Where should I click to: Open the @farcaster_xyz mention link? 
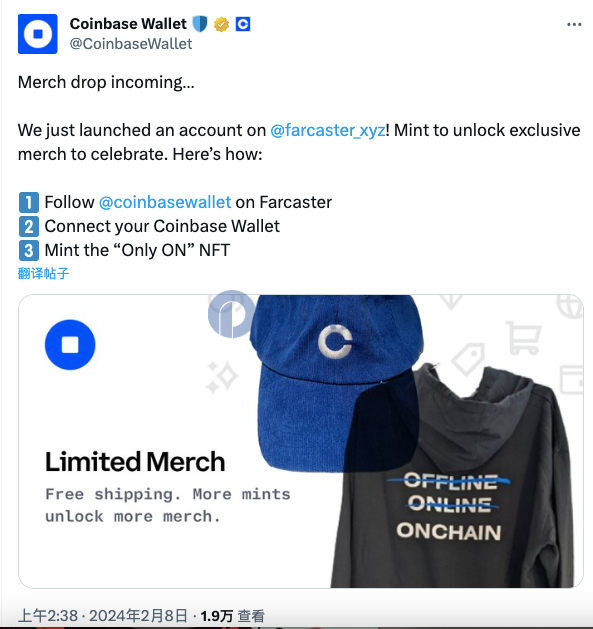pyautogui.click(x=328, y=130)
